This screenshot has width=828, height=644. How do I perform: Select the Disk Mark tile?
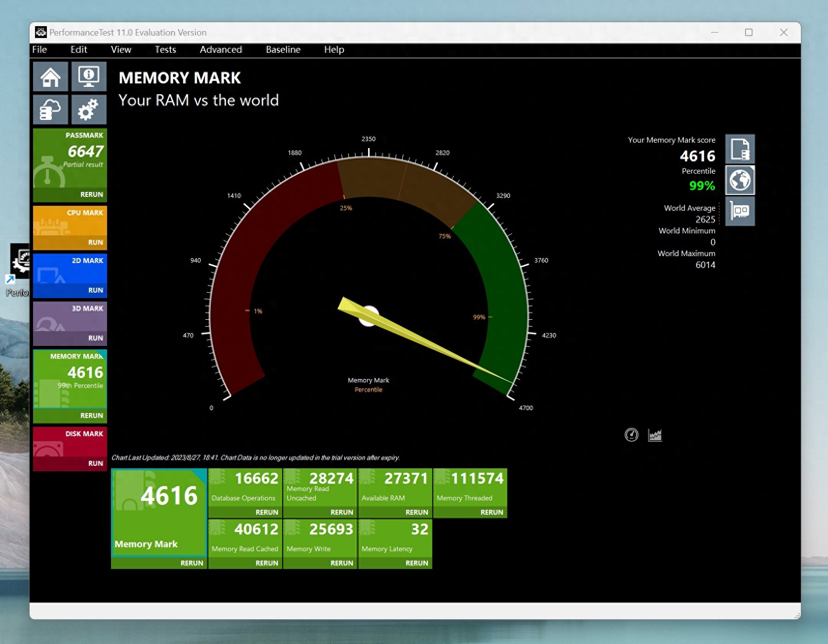pyautogui.click(x=70, y=442)
